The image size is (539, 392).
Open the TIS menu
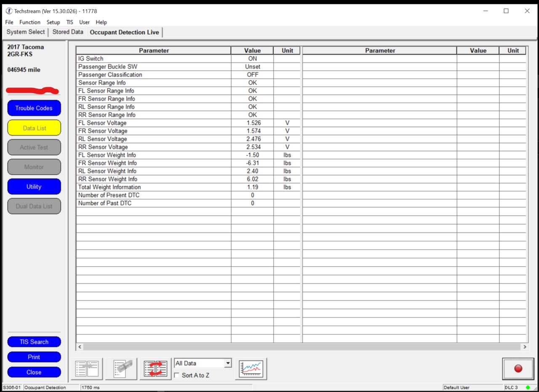pos(69,22)
